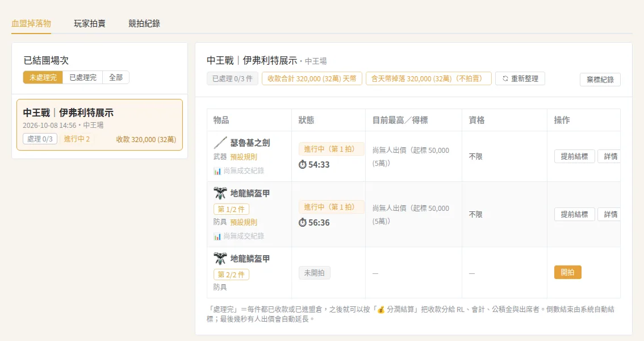The height and width of the screenshot is (341, 644).
Task: Switch to the 玩家拍賣 tab
Action: tap(90, 23)
